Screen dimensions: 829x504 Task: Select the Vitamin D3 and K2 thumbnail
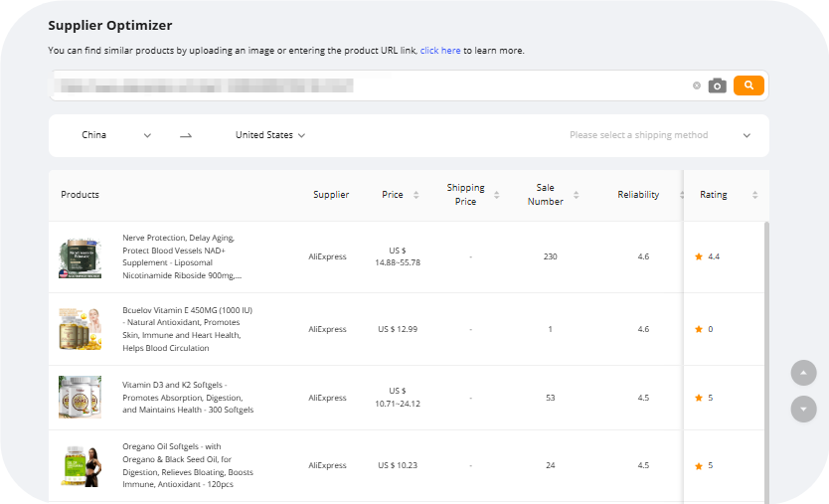coord(80,398)
